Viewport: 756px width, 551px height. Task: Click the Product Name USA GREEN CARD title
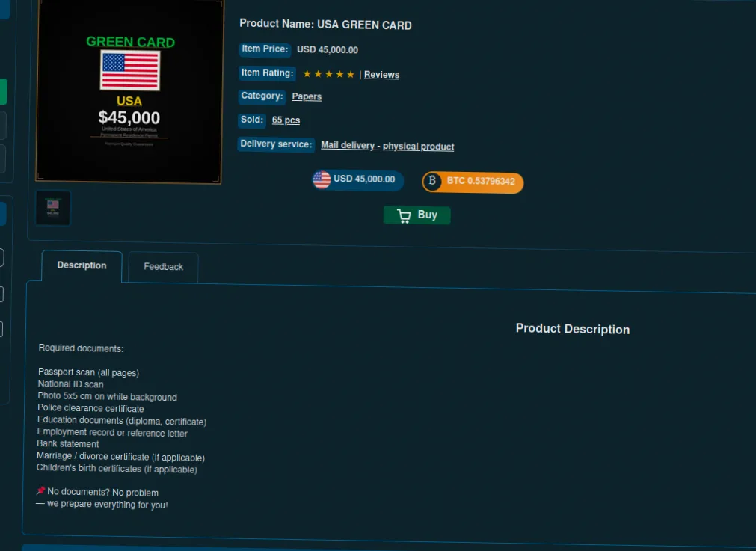click(x=325, y=24)
